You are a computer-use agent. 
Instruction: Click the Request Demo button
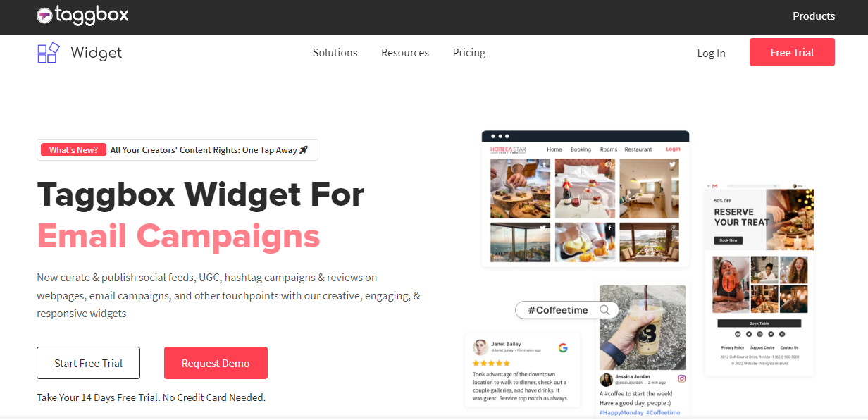[216, 363]
